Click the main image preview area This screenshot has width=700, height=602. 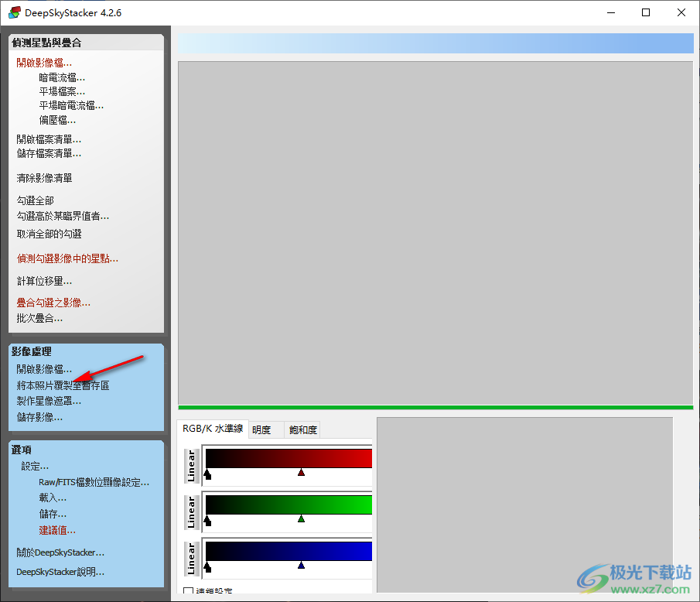tap(435, 233)
